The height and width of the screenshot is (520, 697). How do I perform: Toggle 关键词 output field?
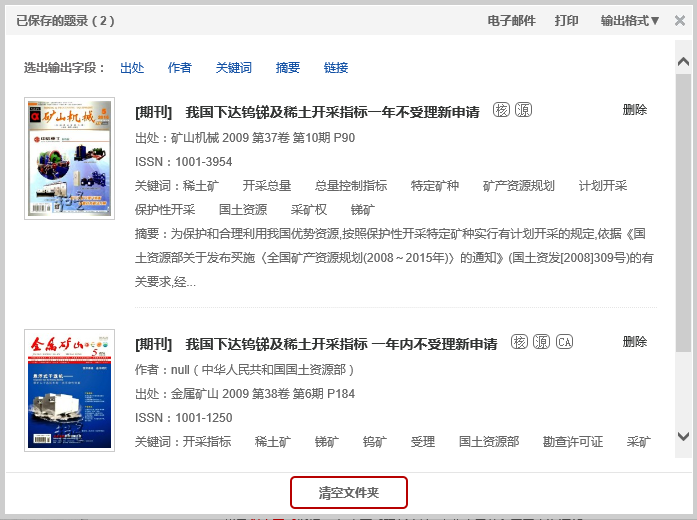click(234, 68)
